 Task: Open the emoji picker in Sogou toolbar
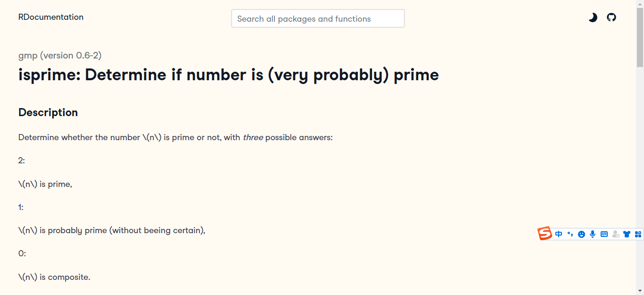click(x=581, y=234)
